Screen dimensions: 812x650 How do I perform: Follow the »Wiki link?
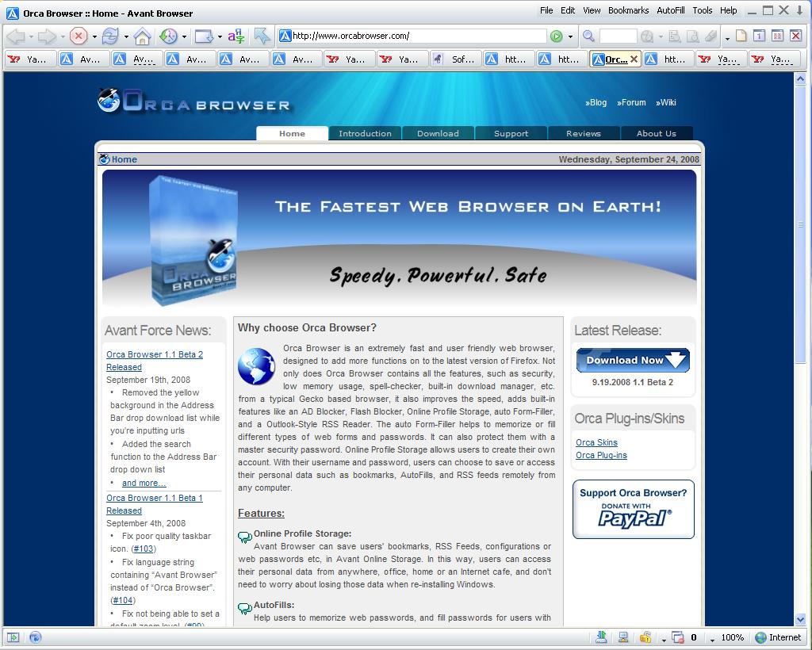point(666,102)
